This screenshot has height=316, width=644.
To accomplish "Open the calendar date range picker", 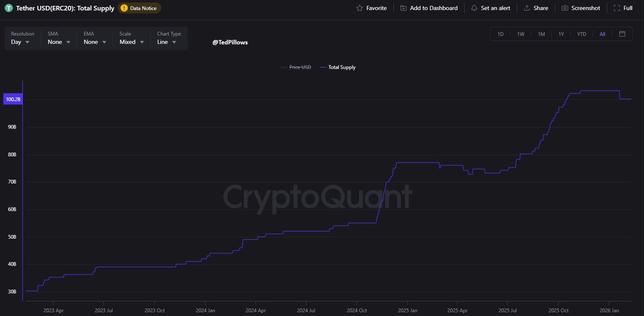I will (x=622, y=34).
